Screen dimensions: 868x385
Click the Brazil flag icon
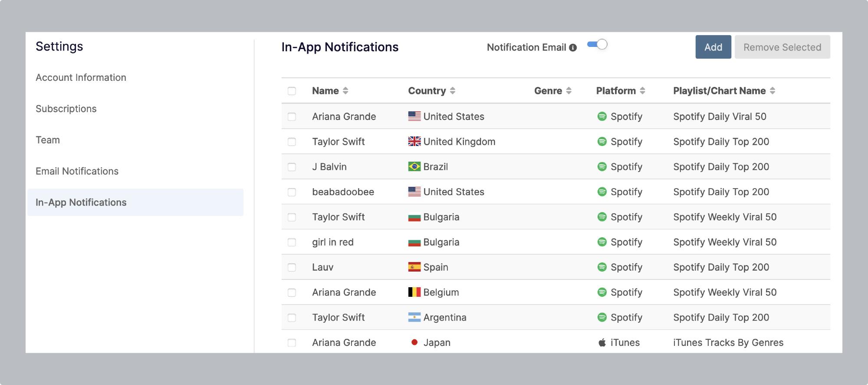click(414, 166)
